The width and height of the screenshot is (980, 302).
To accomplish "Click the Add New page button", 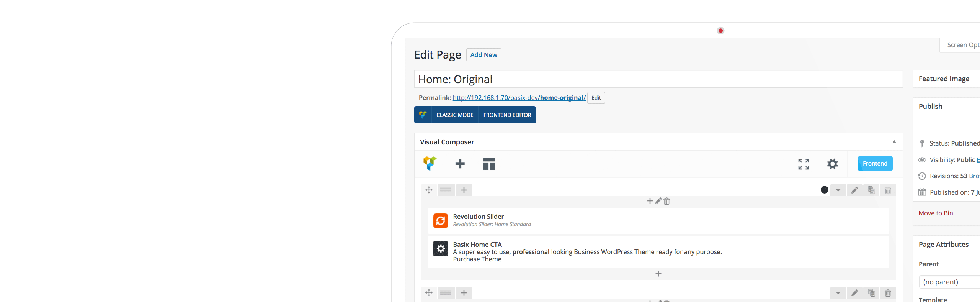I will pos(483,55).
